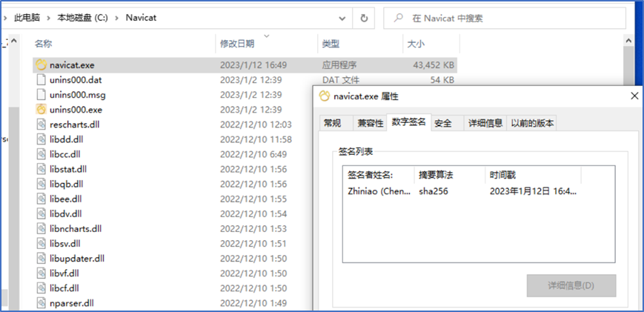Click the libdv.dll file icon

[41, 214]
